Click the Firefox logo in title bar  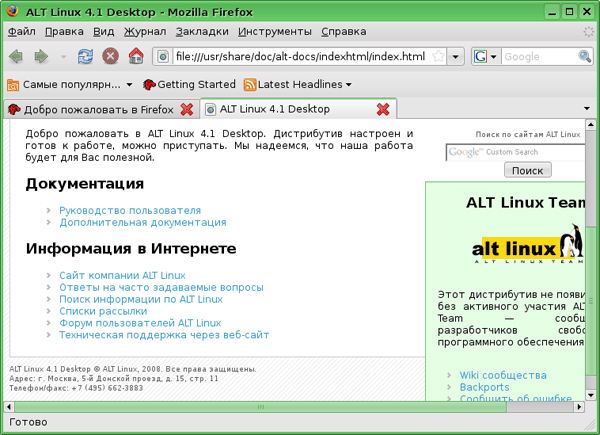12,11
